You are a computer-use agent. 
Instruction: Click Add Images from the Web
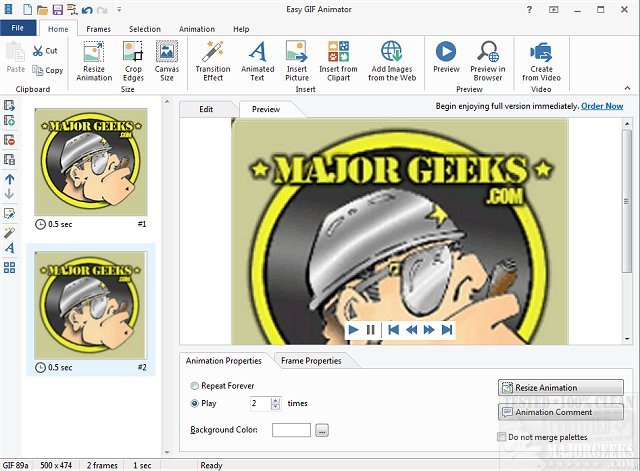coord(392,61)
